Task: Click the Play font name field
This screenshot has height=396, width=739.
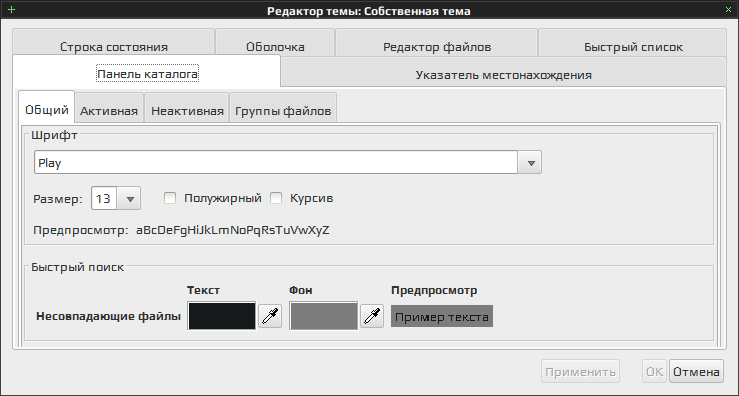Action: pyautogui.click(x=276, y=163)
